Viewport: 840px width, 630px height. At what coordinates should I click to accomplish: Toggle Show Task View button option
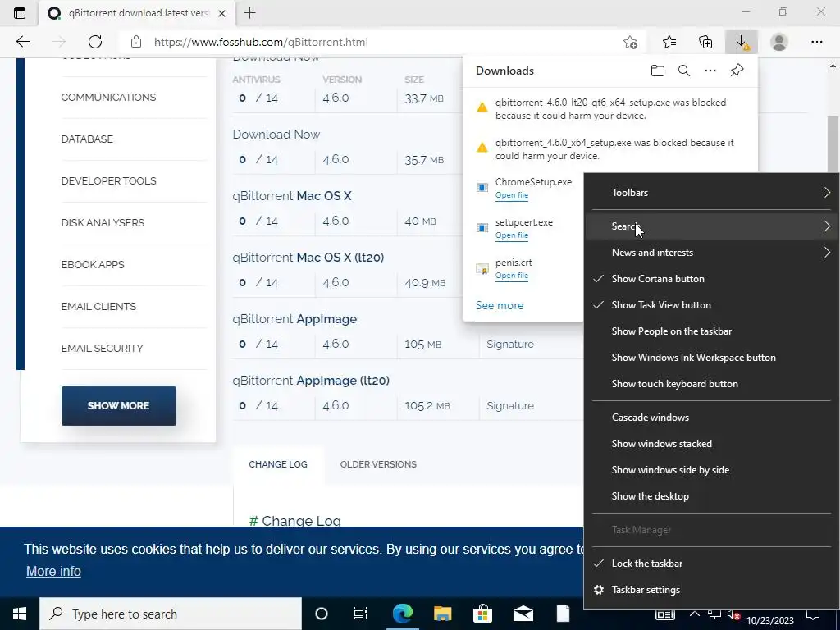(x=711, y=305)
